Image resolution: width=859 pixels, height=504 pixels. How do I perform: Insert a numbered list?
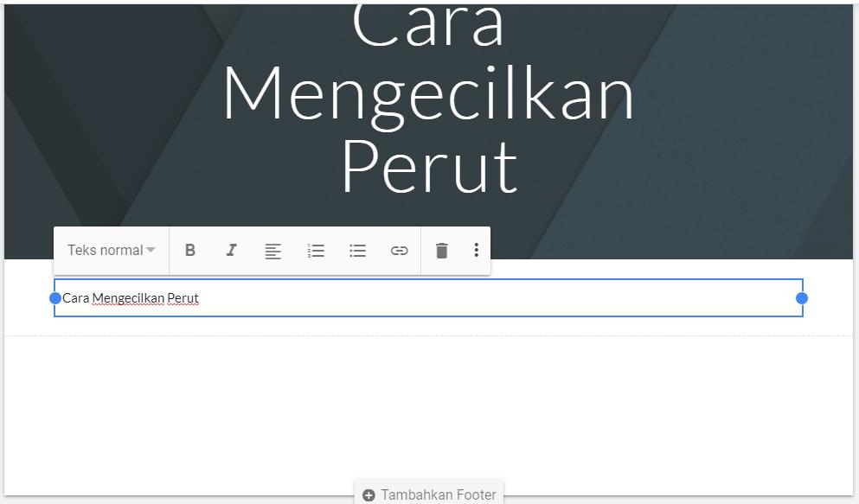point(316,251)
